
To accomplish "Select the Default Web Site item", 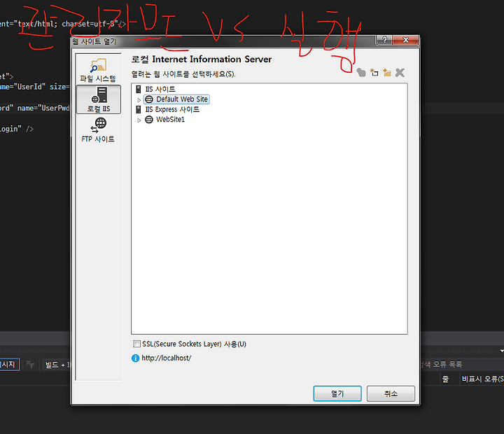I will (x=176, y=99).
